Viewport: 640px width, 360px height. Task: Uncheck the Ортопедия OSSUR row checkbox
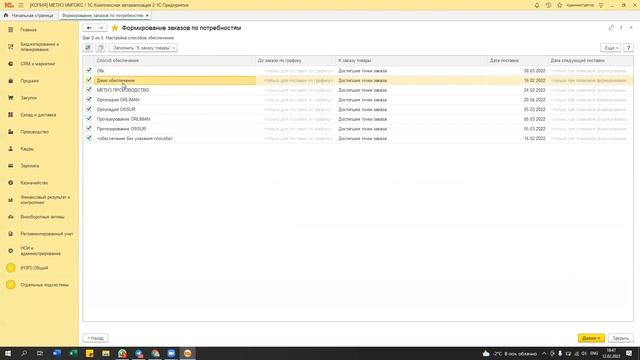click(89, 109)
